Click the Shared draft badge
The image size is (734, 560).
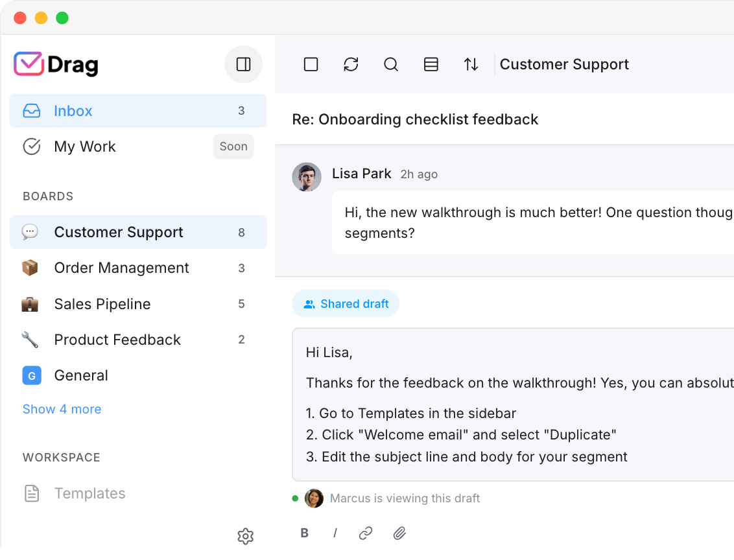pos(346,303)
